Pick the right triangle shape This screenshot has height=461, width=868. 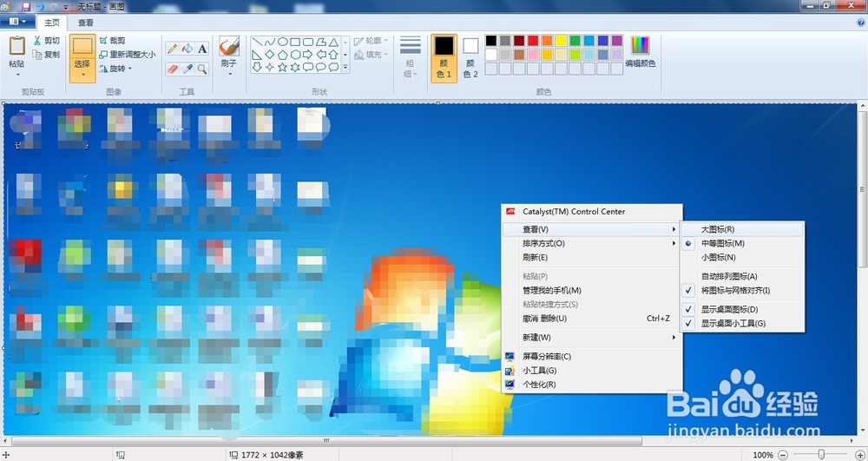click(257, 55)
